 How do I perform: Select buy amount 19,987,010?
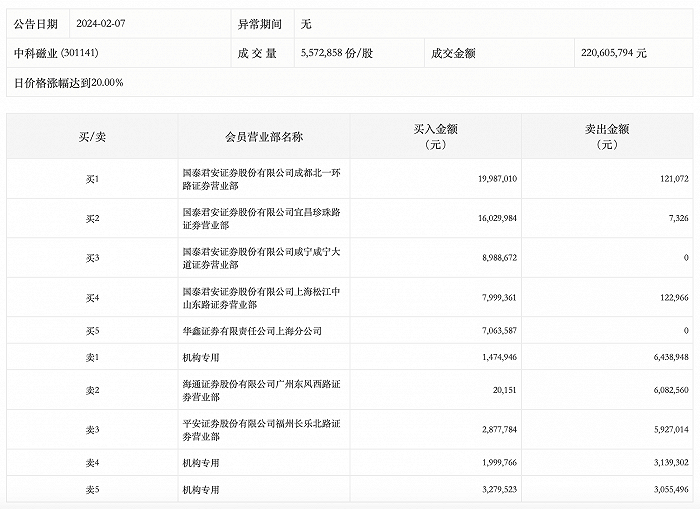point(497,179)
